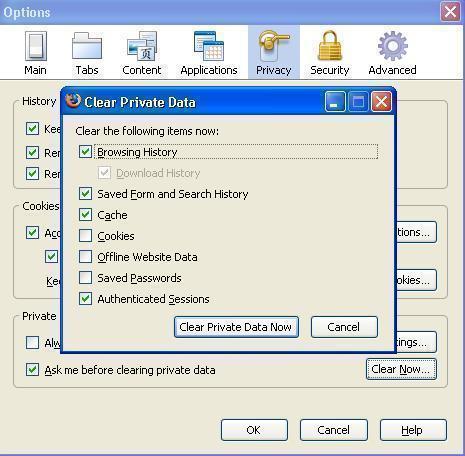Viewport: 465px width, 456px height.
Task: Click the History group label
Action: pyautogui.click(x=39, y=101)
